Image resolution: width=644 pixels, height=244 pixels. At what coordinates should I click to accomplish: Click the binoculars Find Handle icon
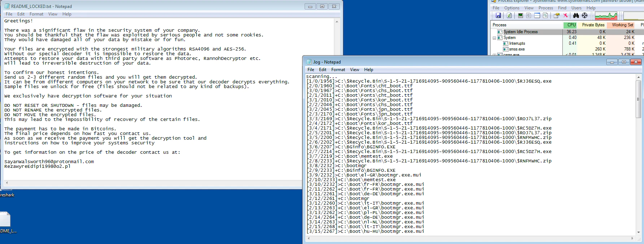(576, 16)
